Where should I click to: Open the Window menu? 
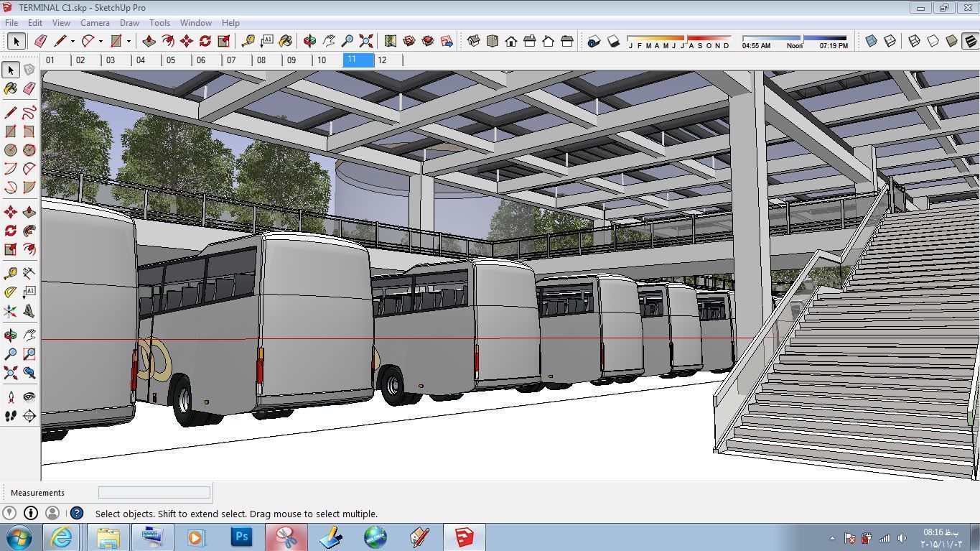click(x=195, y=23)
